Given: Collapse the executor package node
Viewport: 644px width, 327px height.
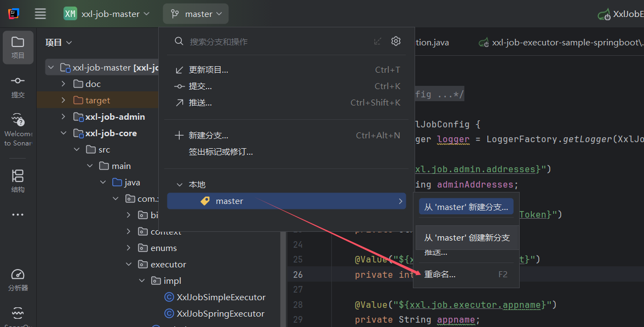Looking at the screenshot, I should pos(129,265).
